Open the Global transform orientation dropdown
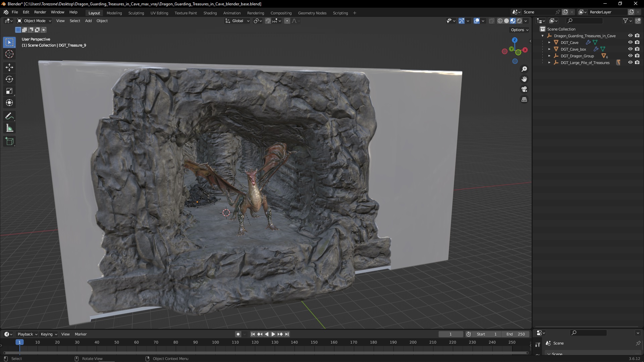The width and height of the screenshot is (644, 362). [x=237, y=21]
